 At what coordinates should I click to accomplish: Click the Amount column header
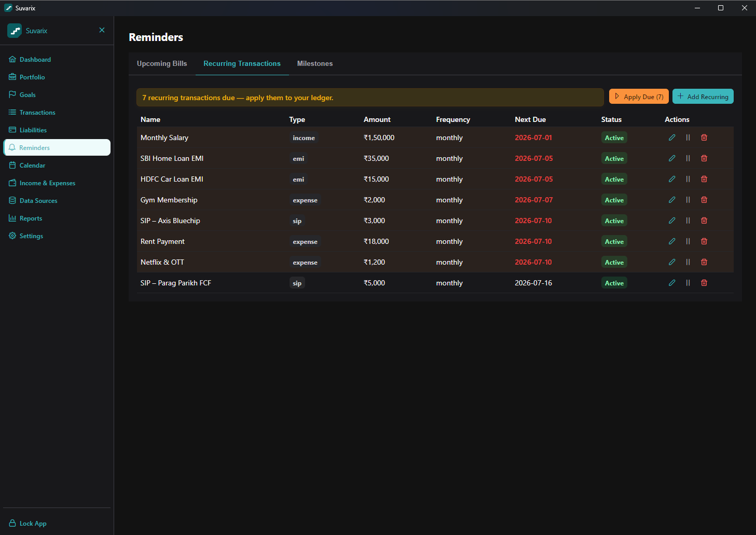[x=377, y=119]
